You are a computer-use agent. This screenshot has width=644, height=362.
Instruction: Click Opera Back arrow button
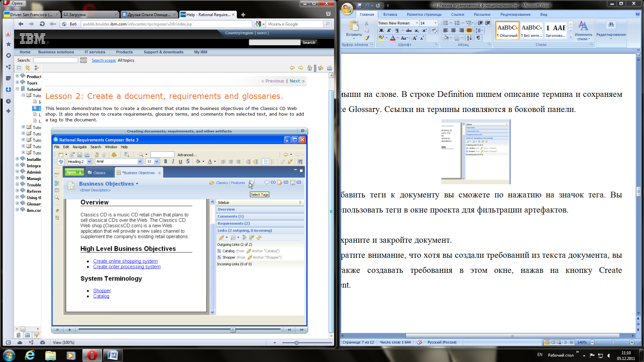click(x=21, y=24)
